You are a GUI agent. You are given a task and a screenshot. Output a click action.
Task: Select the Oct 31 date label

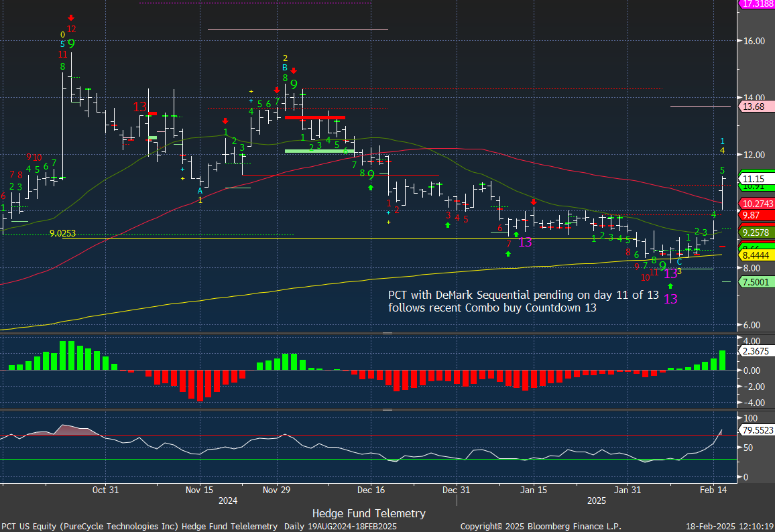tap(106, 490)
